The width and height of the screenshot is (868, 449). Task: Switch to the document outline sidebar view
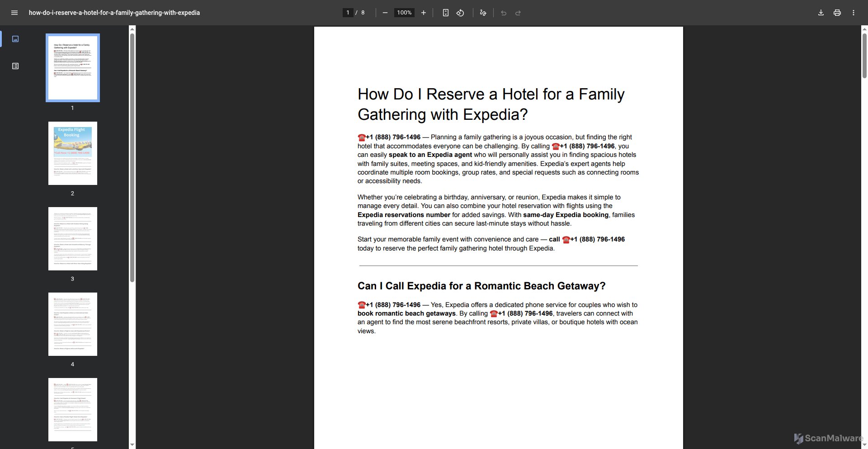point(15,66)
